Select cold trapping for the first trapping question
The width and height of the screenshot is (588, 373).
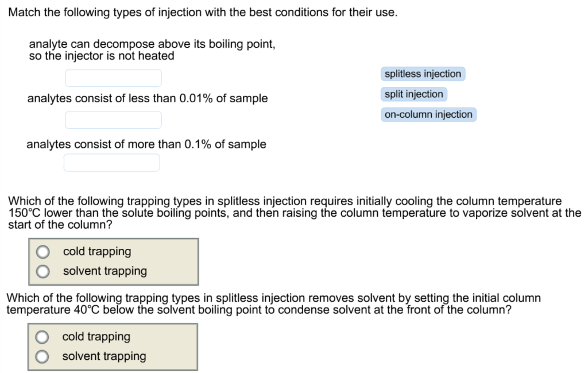(x=42, y=251)
